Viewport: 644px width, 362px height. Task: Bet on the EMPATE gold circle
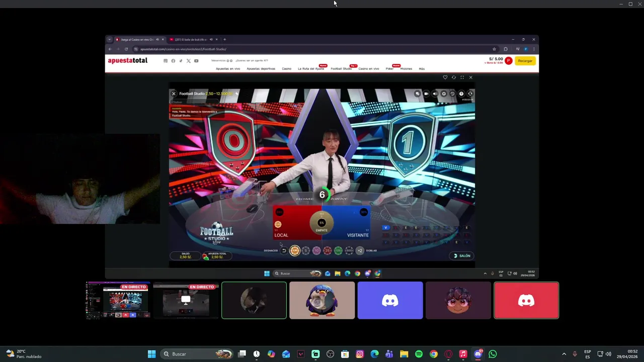321,223
